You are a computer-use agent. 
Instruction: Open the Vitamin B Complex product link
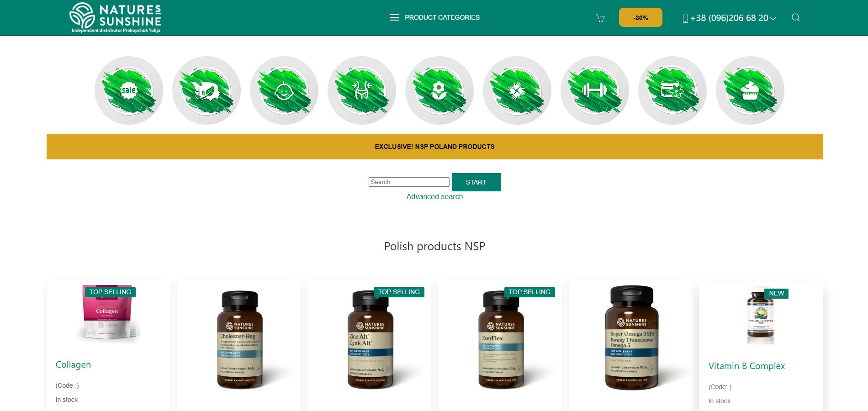coord(746,366)
